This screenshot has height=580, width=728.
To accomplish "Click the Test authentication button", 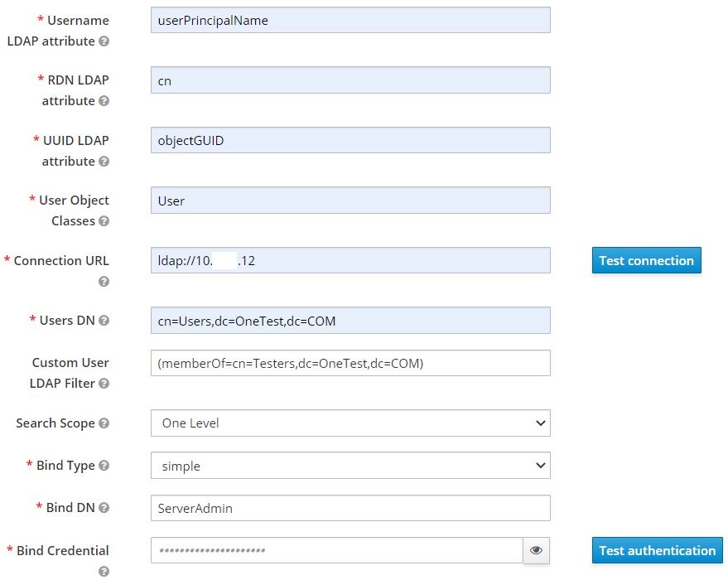I will (657, 550).
